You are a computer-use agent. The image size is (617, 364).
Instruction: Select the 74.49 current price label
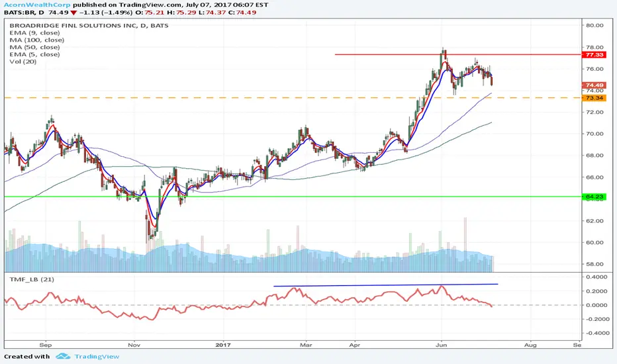click(594, 85)
